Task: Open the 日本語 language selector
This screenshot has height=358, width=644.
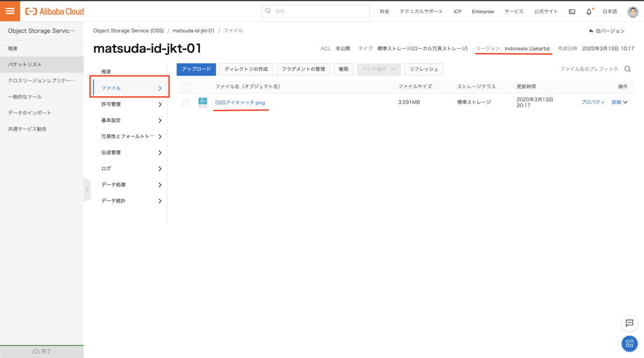Action: click(x=610, y=12)
